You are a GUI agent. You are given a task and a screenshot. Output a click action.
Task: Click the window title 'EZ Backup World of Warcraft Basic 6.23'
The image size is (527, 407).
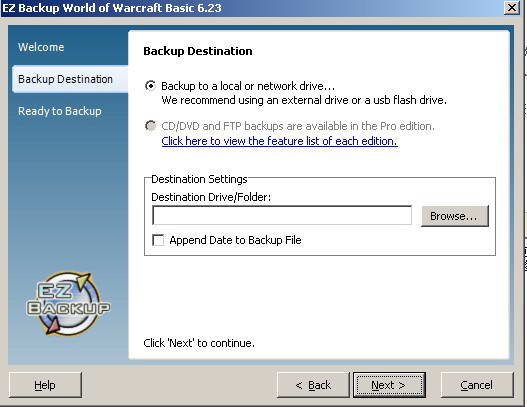pyautogui.click(x=112, y=8)
